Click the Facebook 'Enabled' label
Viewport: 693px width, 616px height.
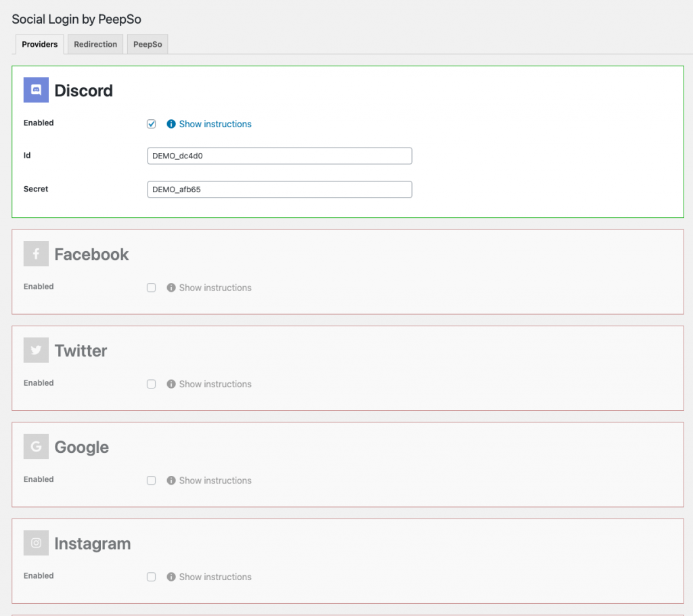tap(39, 286)
